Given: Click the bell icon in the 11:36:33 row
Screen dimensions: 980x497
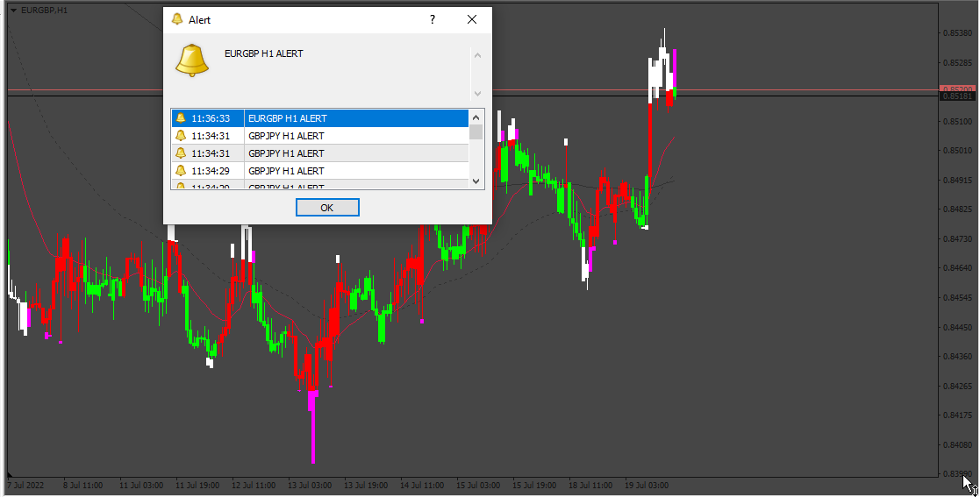Looking at the screenshot, I should tap(181, 118).
